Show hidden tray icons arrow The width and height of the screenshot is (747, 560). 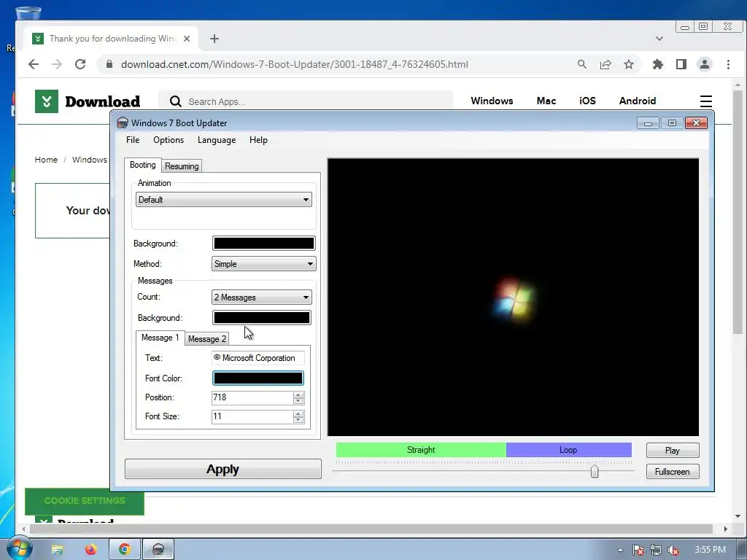pos(620,550)
